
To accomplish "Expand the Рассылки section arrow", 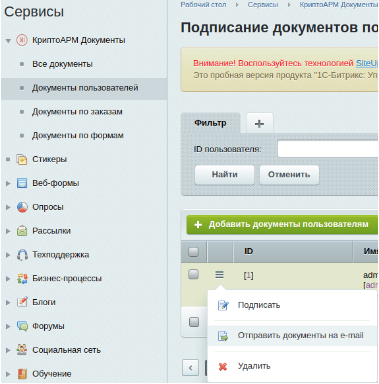I will click(x=8, y=231).
